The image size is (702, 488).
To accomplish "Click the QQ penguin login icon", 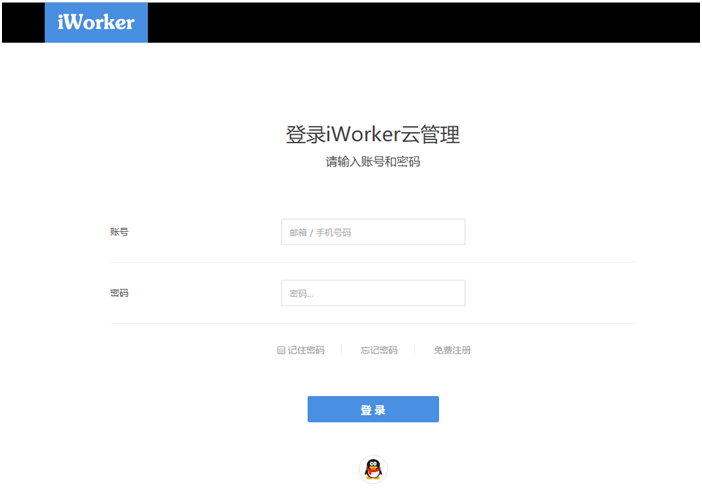I will click(373, 469).
